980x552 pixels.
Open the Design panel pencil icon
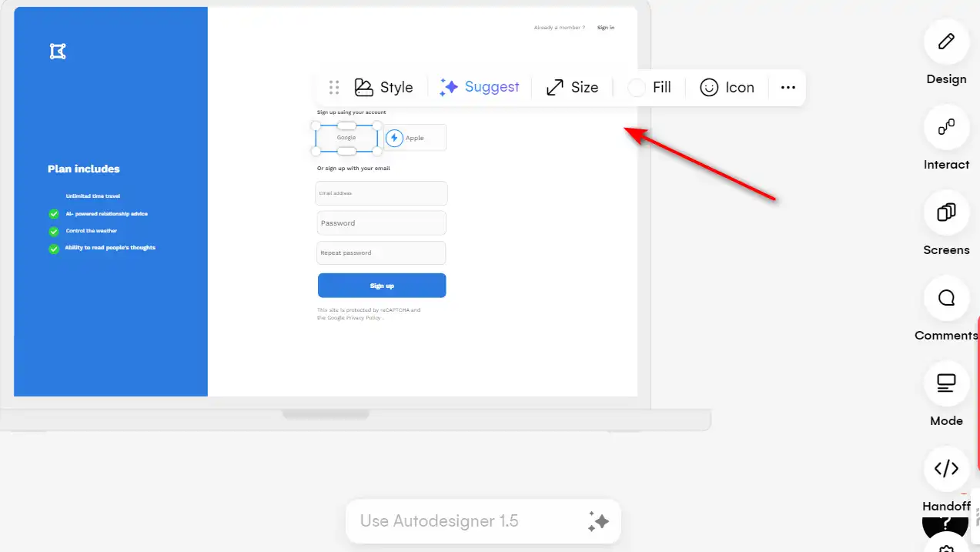pyautogui.click(x=946, y=42)
